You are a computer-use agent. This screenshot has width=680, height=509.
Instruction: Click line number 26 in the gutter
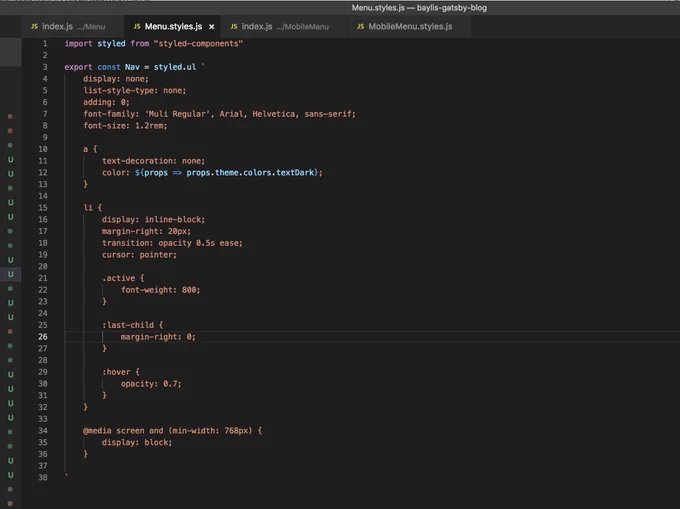point(42,336)
